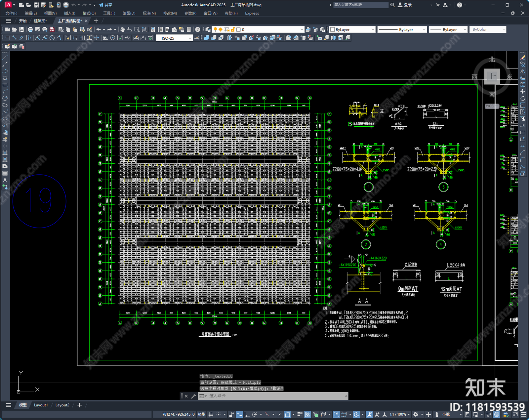Screen dimensions: 529x420
Task: Open the 修改(M) menu
Action: point(170,13)
